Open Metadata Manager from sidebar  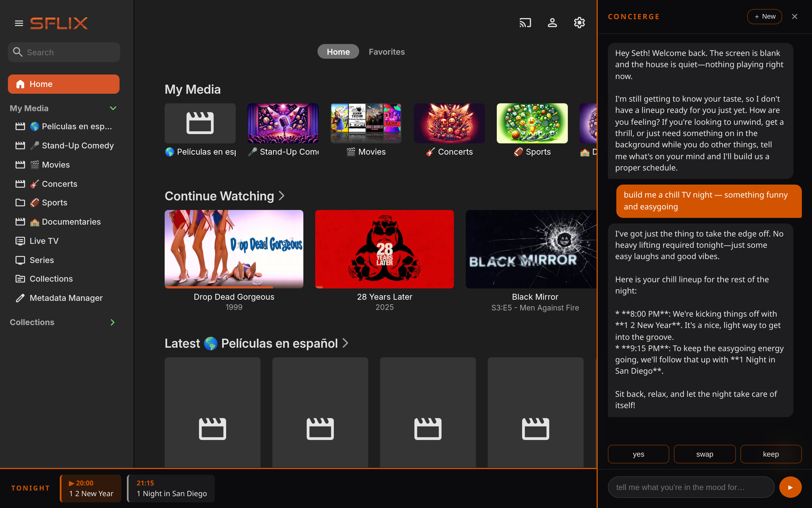point(64,298)
